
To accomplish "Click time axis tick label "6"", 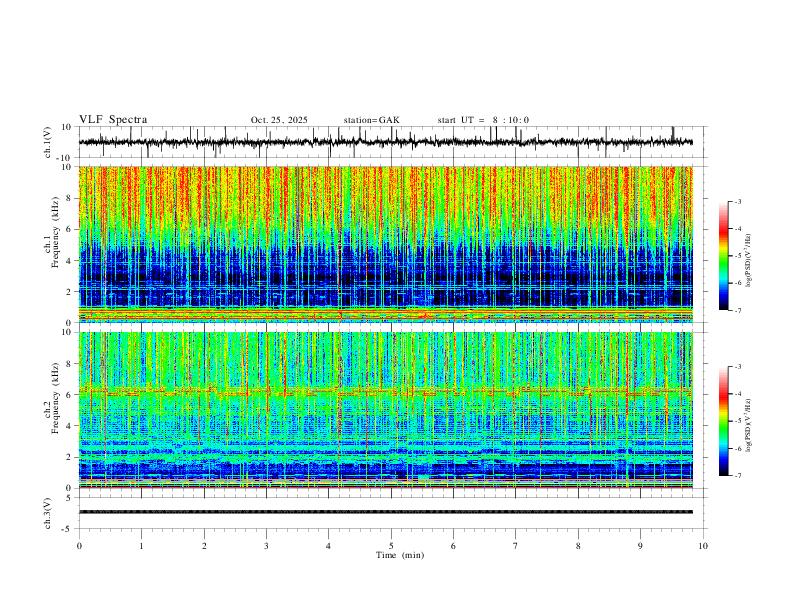I will 454,546.
